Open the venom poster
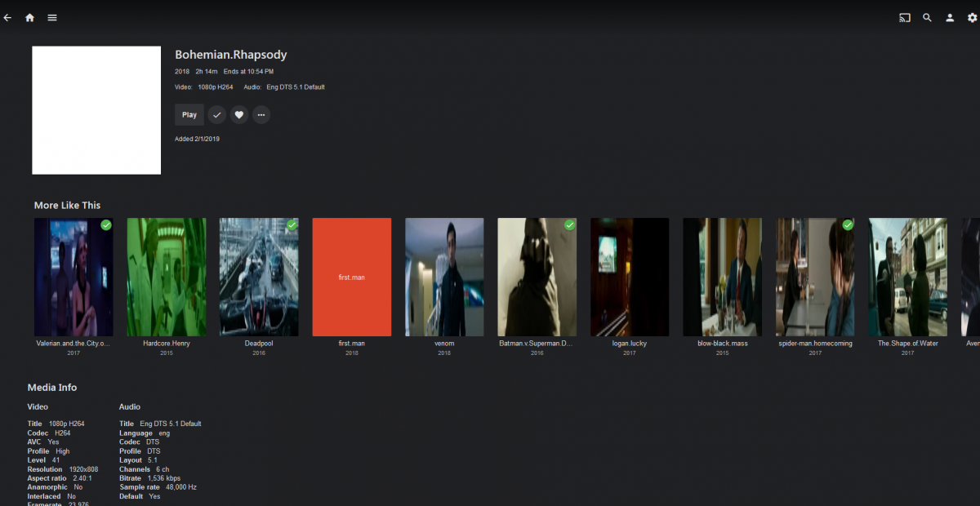Screen dimensions: 980x506 pos(444,277)
